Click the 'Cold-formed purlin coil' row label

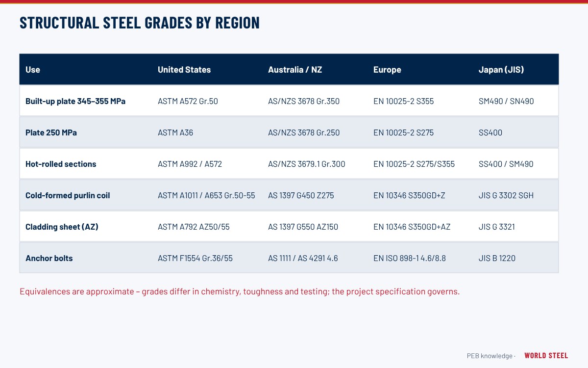68,195
